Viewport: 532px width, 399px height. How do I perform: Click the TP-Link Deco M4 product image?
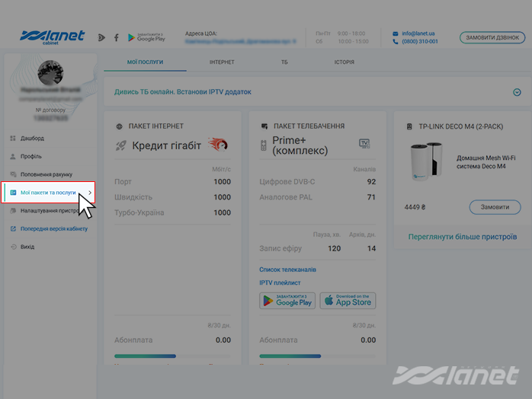tap(426, 161)
